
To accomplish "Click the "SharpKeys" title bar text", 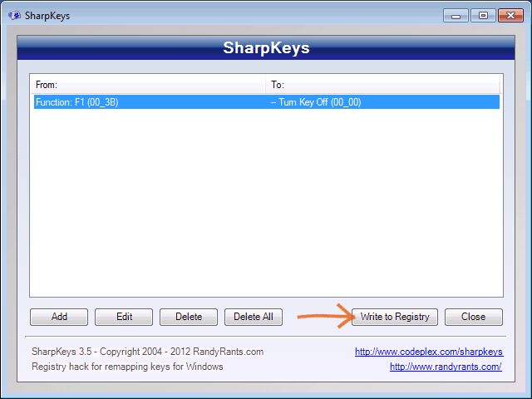I will [47, 15].
